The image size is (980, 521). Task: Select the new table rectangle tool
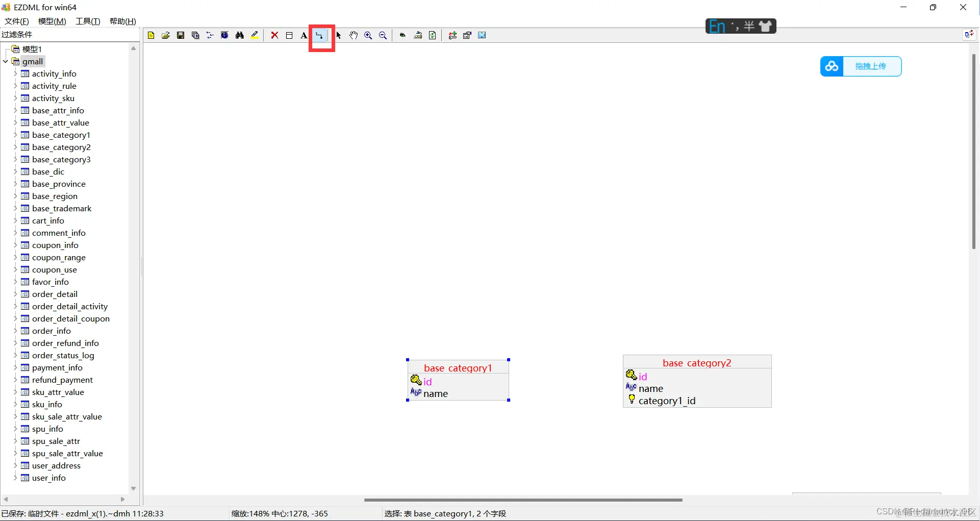(x=289, y=35)
